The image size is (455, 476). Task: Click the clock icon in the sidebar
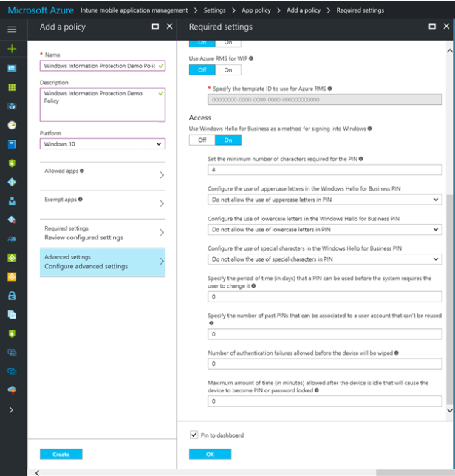12,125
